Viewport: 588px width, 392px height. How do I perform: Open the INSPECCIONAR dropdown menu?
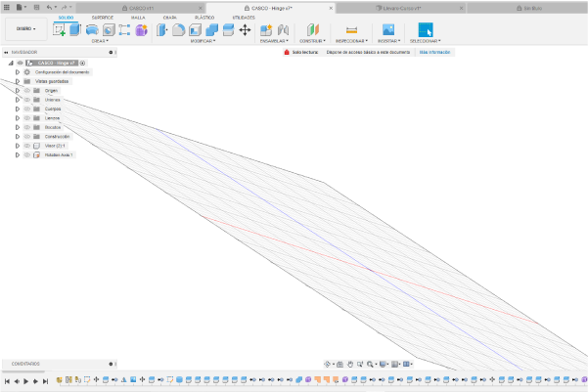click(x=351, y=41)
